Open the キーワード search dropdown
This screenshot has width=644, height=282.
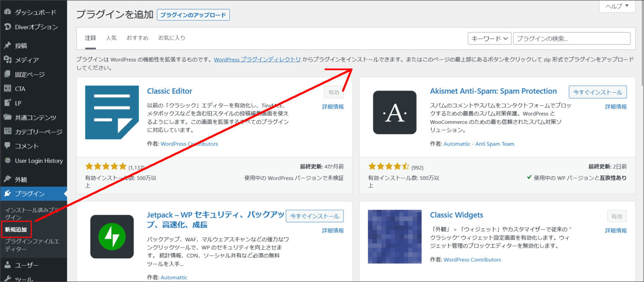(489, 38)
